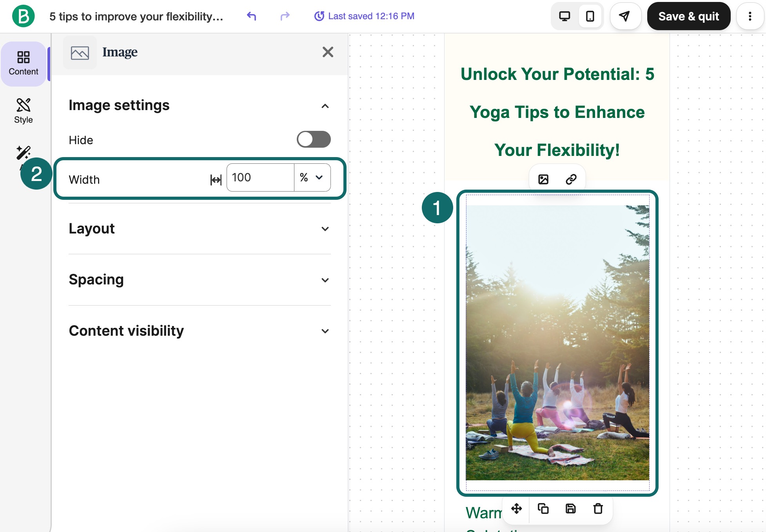Switch to mobile preview mode

pos(590,16)
